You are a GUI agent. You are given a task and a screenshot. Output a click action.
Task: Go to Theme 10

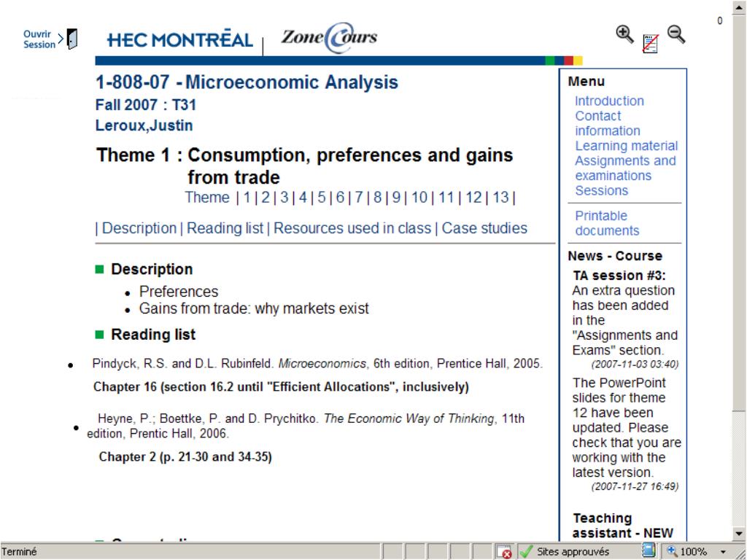coord(419,197)
